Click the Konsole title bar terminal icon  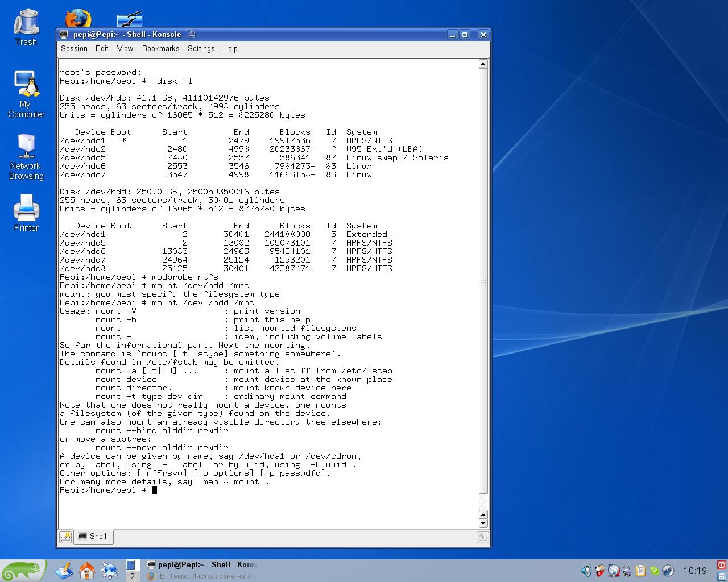pos(64,34)
